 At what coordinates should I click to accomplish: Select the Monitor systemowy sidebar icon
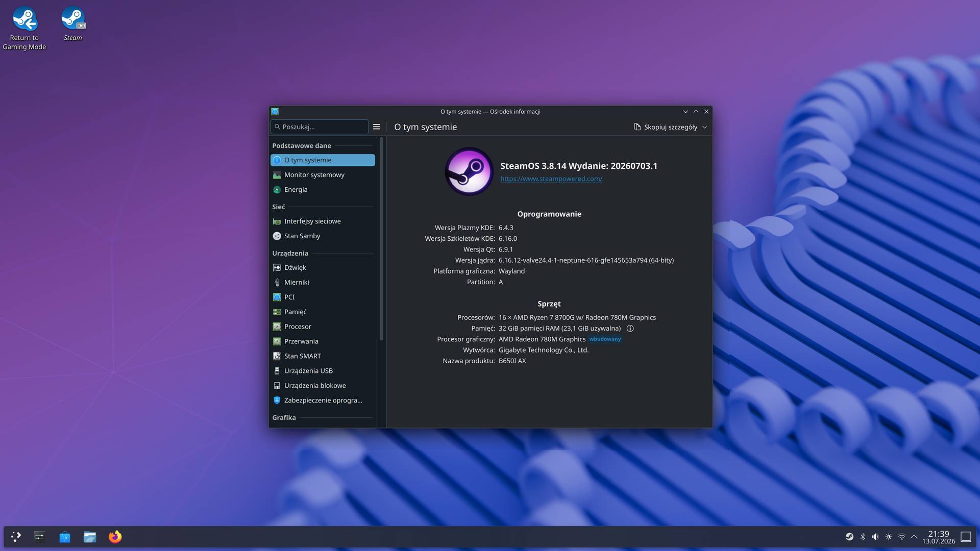point(277,175)
